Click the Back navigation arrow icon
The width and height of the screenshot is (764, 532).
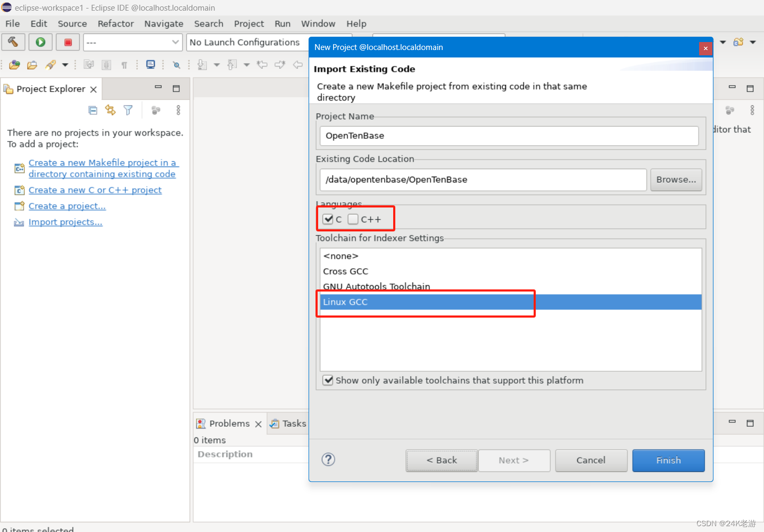[x=298, y=65]
